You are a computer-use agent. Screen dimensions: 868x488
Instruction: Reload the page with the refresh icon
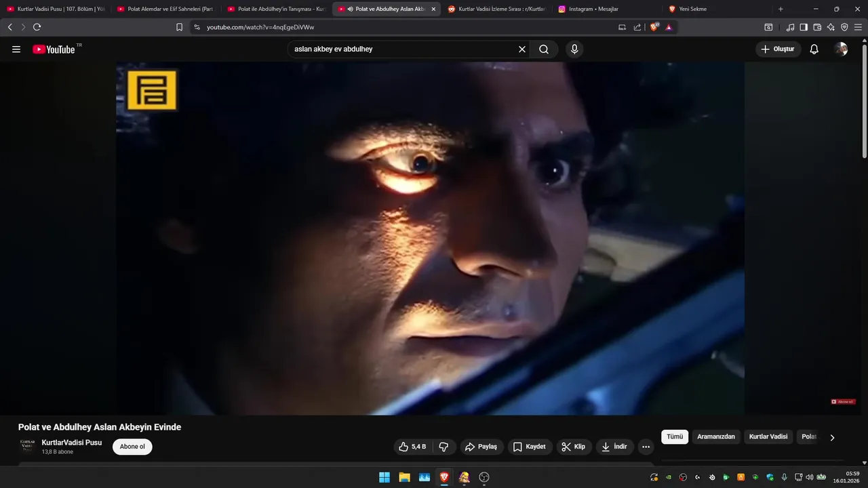(x=37, y=27)
